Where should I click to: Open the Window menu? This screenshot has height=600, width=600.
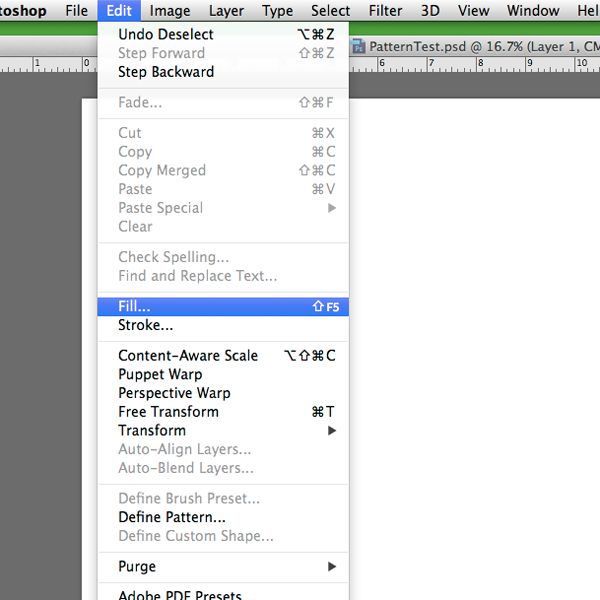(533, 11)
